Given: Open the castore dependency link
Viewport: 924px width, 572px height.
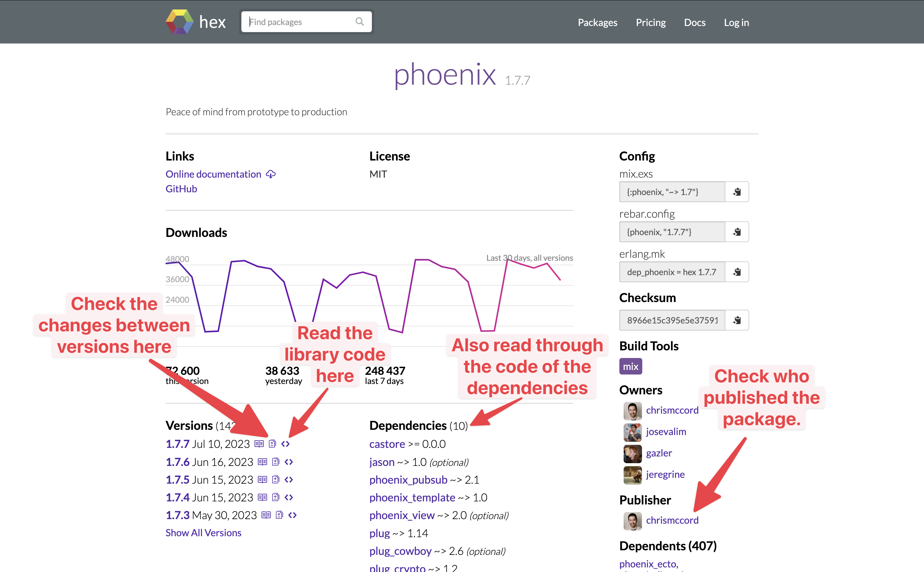Looking at the screenshot, I should tap(387, 444).
